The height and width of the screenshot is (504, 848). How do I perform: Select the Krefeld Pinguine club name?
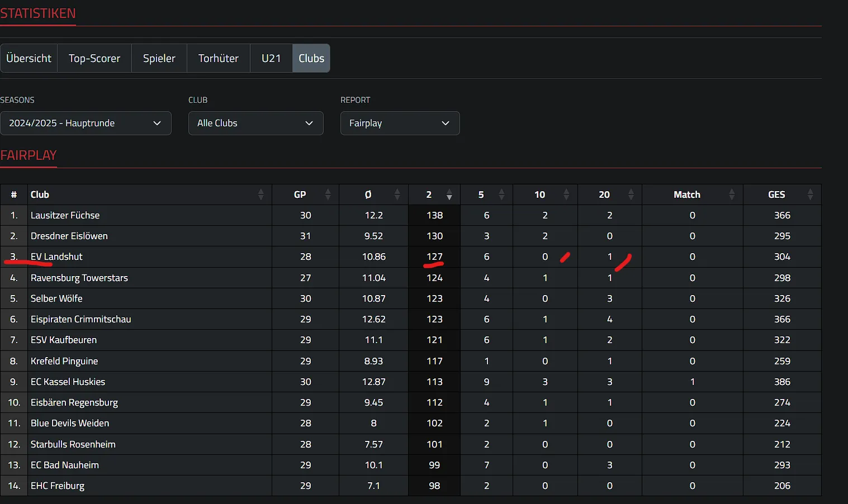[x=64, y=361]
